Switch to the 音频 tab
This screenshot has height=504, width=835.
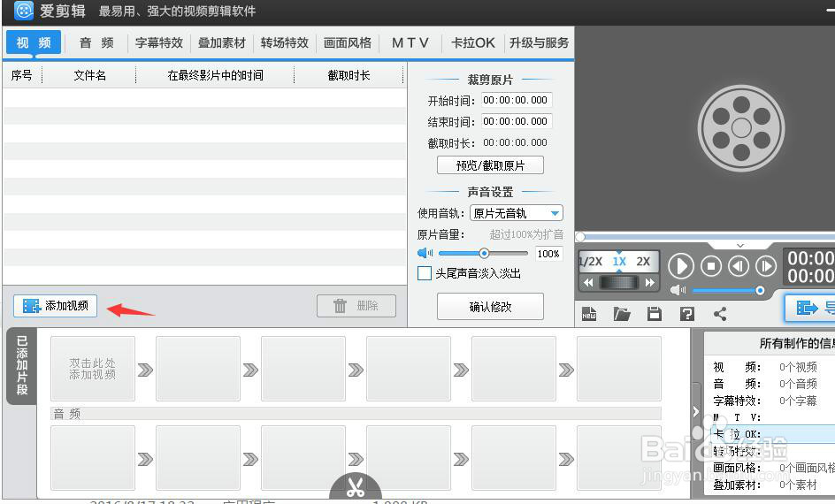pos(96,42)
